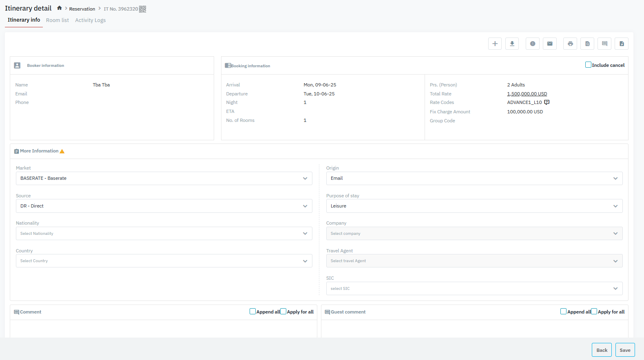Screen dimensions: 644x360
Task: Open the Select Nationality dropdown
Action: [164, 234]
